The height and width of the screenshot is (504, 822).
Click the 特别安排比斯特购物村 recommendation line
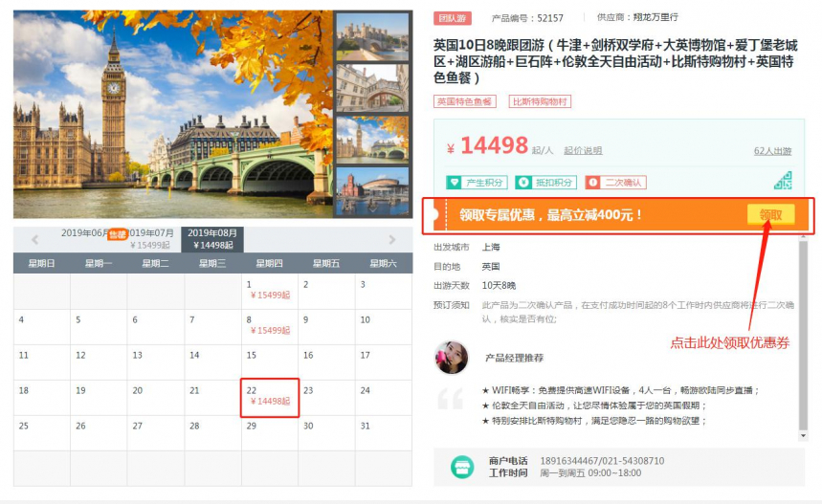[x=594, y=421]
